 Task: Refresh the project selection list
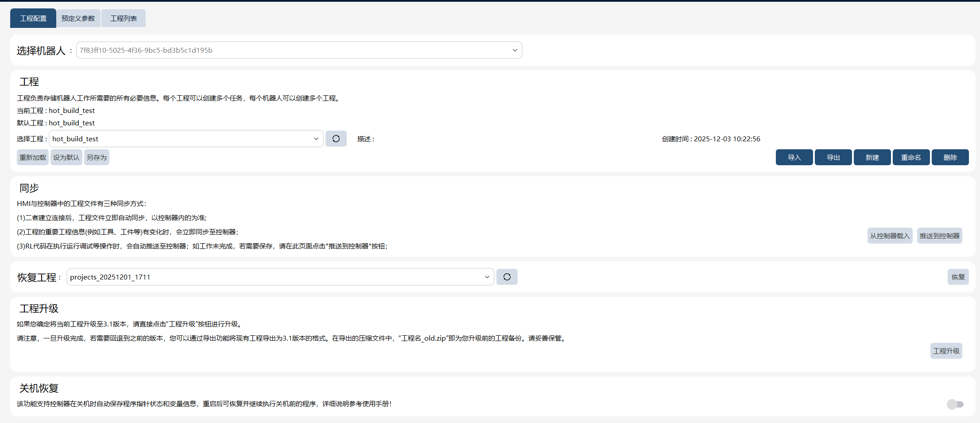point(336,139)
